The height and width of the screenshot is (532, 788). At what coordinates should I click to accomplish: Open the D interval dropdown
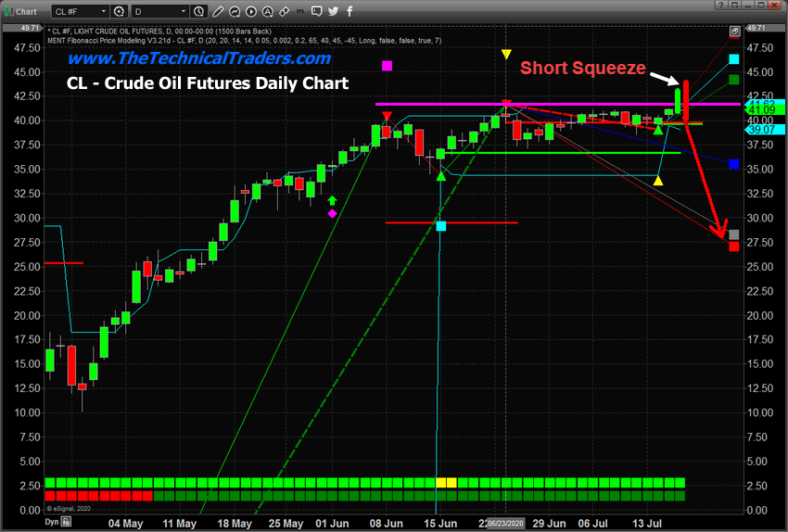[x=159, y=11]
